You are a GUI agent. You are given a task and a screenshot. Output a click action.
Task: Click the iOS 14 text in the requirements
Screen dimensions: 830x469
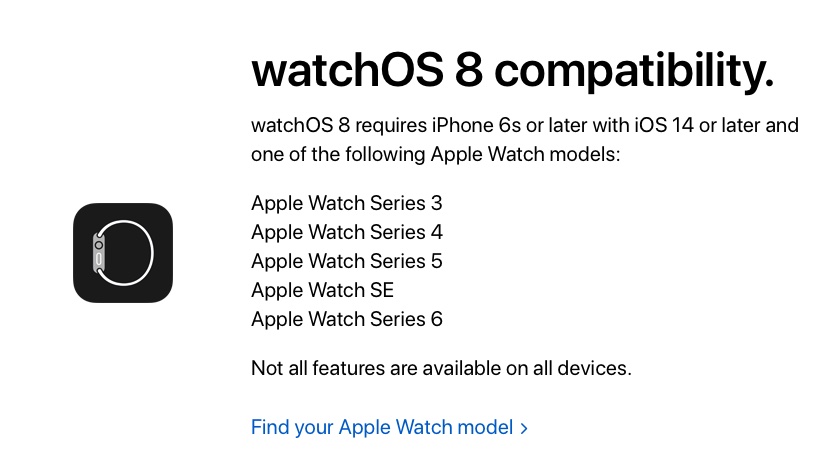664,125
